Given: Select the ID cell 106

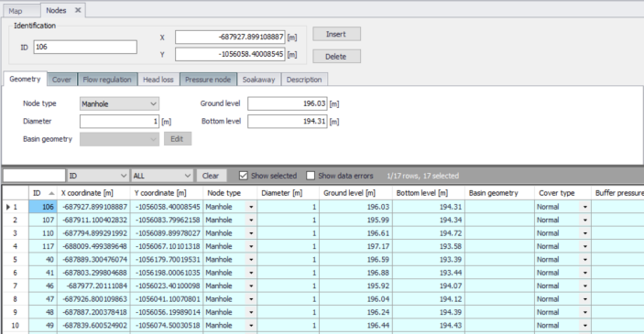Looking at the screenshot, I should click(x=43, y=207).
